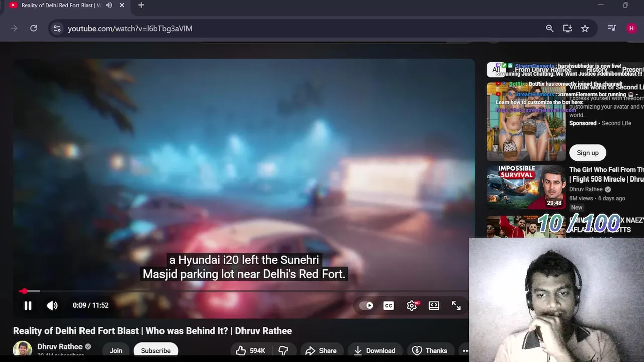Reload the page
644x362 pixels.
click(34, 28)
